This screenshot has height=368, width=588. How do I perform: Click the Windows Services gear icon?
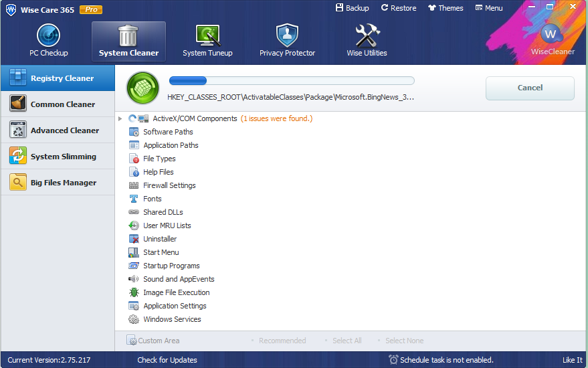(134, 319)
